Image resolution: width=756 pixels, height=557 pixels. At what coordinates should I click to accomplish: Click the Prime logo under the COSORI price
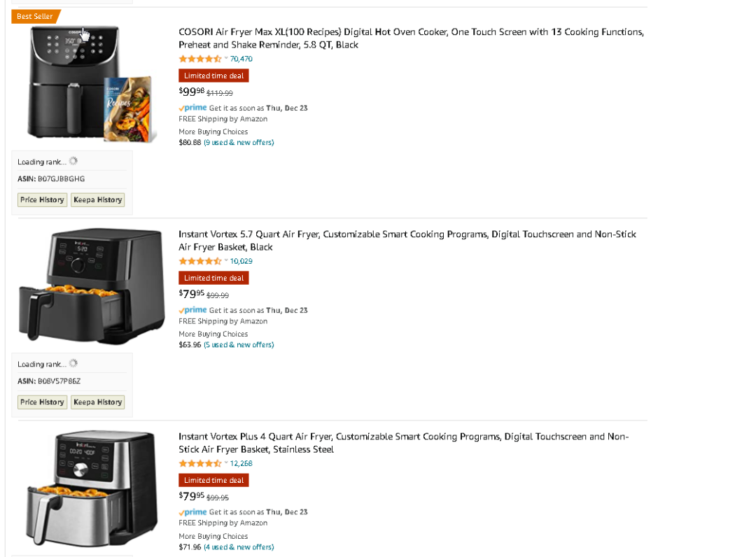pos(192,108)
